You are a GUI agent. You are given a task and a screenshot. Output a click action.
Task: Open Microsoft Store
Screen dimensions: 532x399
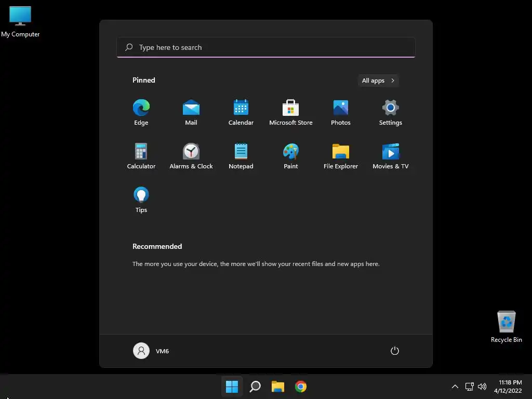[x=291, y=112]
